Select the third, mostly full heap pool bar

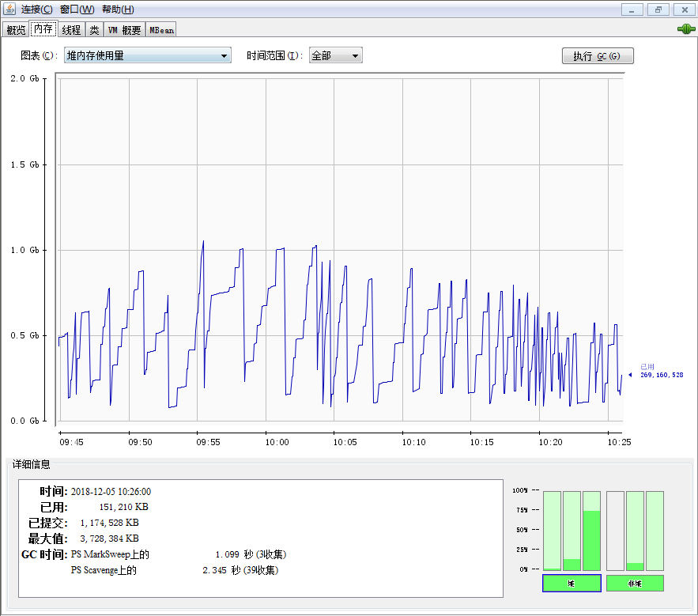click(591, 531)
